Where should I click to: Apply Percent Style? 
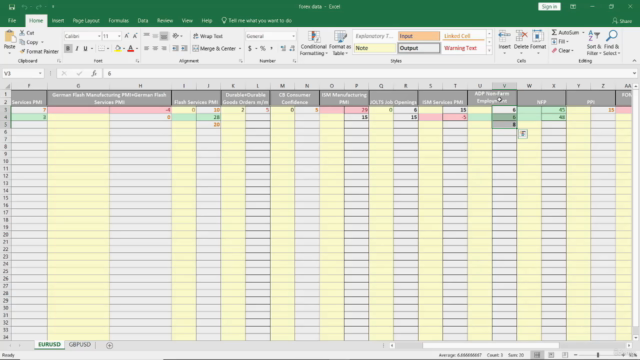coord(263,49)
